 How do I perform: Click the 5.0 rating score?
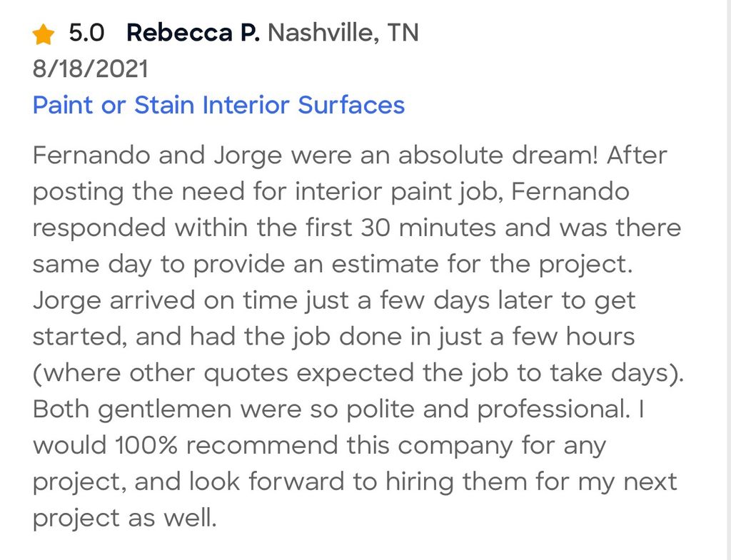[x=86, y=33]
